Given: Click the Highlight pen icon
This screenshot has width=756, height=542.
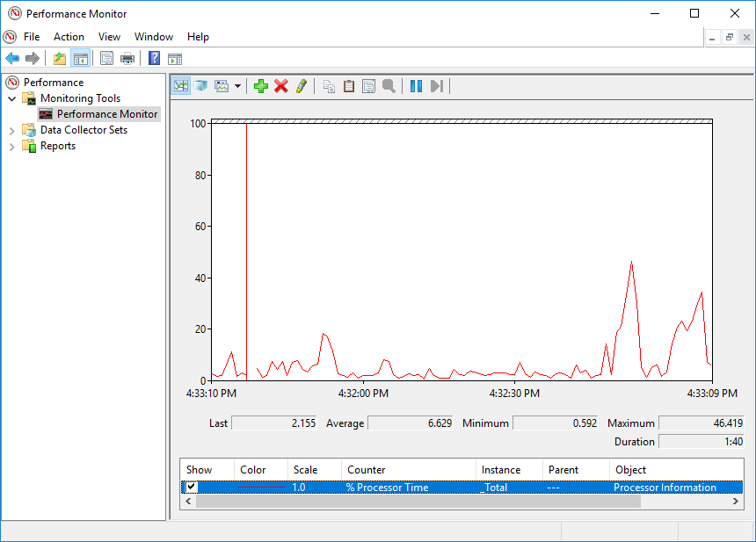Looking at the screenshot, I should click(302, 86).
